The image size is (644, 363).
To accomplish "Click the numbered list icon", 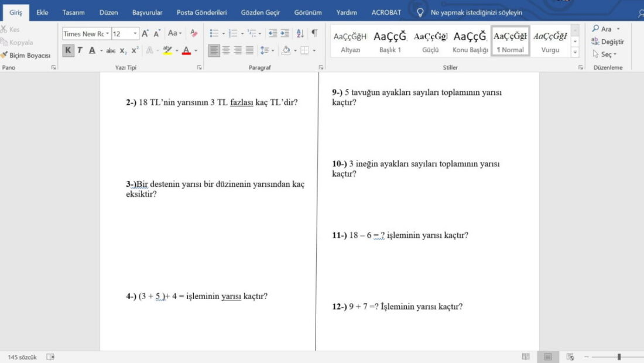I will pyautogui.click(x=233, y=33).
